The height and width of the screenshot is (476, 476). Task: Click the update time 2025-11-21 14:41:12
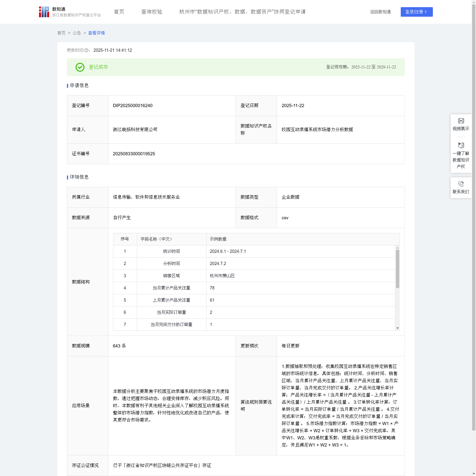coord(113,51)
